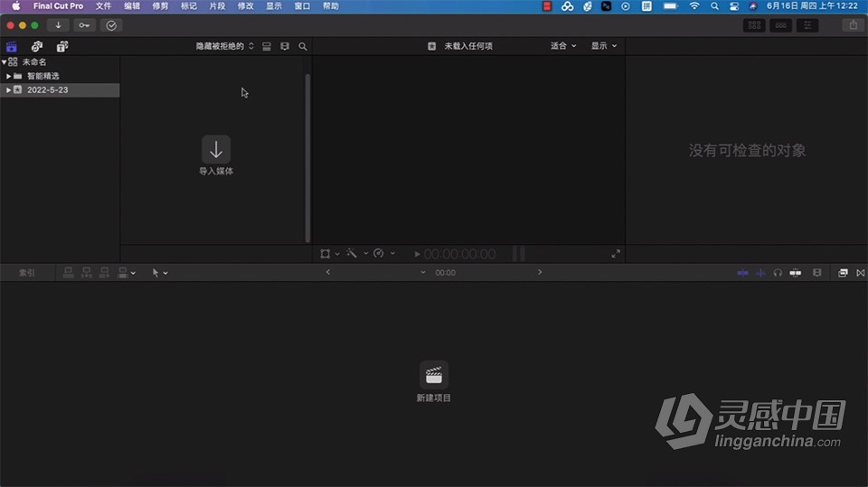
Task: Click connect clip to primary storyline icon
Action: pyautogui.click(x=68, y=273)
